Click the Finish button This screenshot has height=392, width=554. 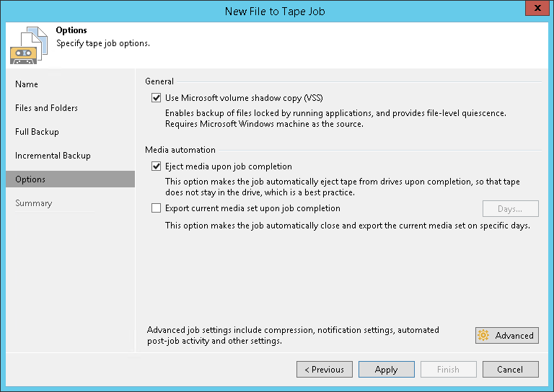[448, 370]
